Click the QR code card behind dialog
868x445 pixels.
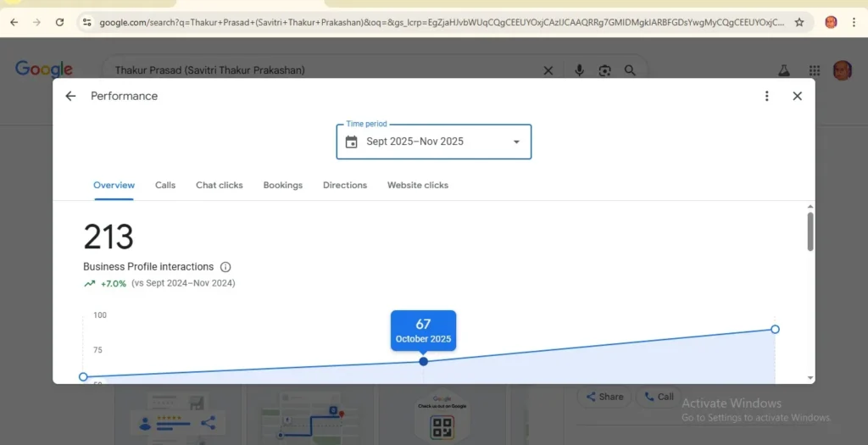pos(442,415)
